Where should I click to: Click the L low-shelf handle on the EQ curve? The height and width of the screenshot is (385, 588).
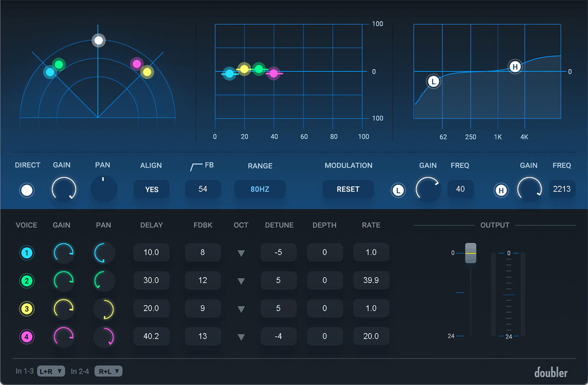coord(433,81)
